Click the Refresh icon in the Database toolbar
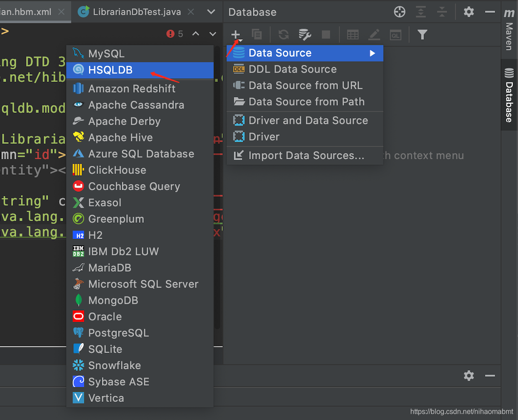 click(283, 34)
